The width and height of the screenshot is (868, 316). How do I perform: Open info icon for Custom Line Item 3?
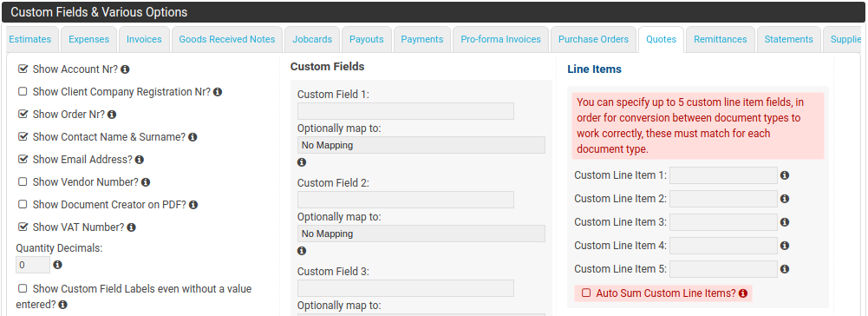point(785,221)
